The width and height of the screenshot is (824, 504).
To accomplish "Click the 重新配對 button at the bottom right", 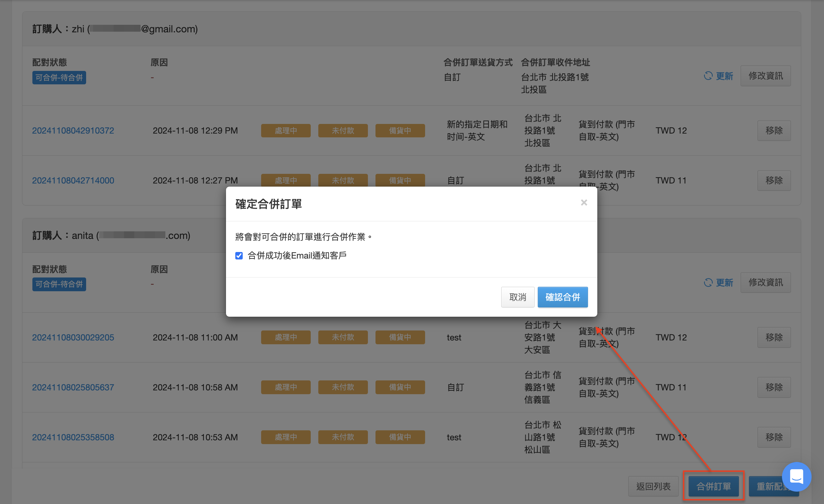I will click(774, 486).
